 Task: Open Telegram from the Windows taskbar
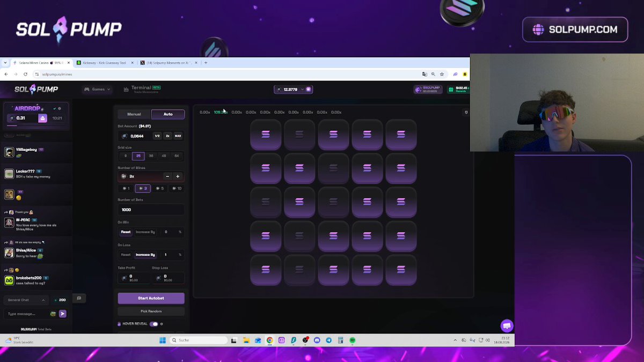328,340
